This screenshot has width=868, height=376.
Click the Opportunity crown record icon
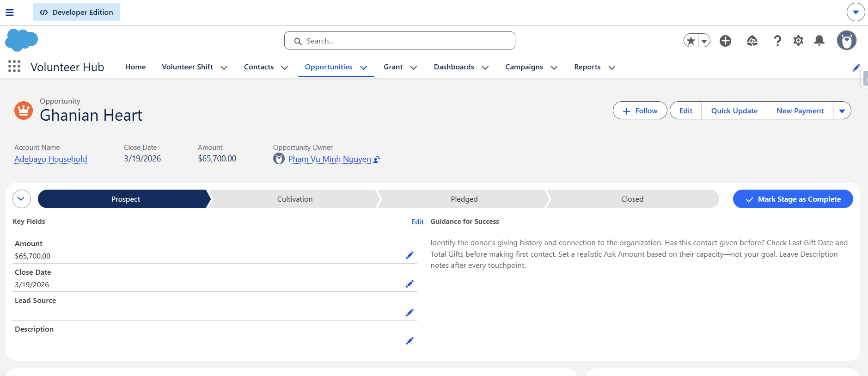24,111
